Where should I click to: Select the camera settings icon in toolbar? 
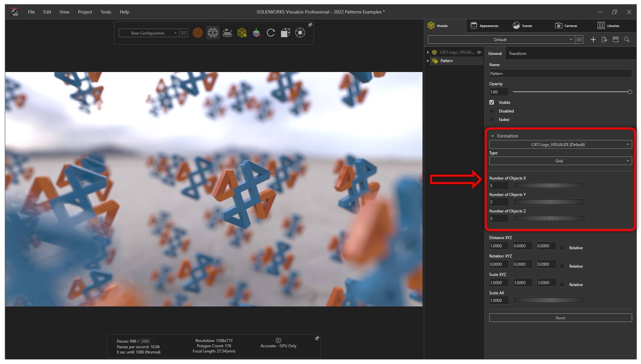pyautogui.click(x=300, y=33)
